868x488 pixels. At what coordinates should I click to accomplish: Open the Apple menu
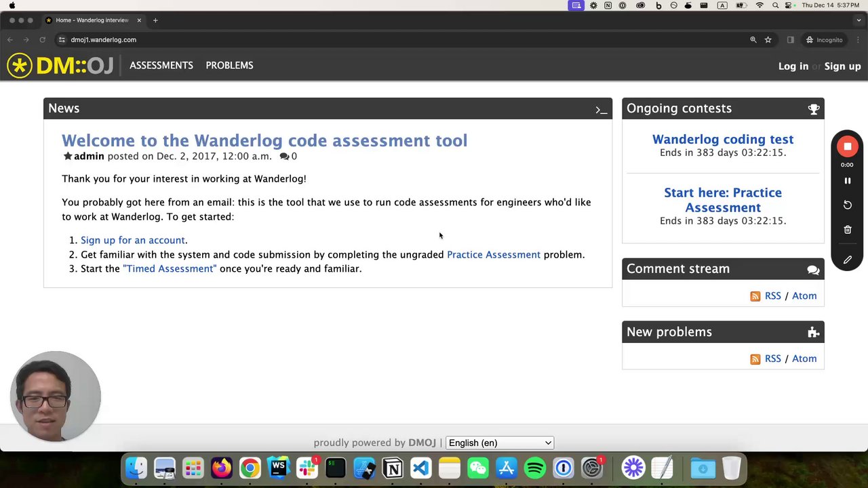tap(12, 5)
